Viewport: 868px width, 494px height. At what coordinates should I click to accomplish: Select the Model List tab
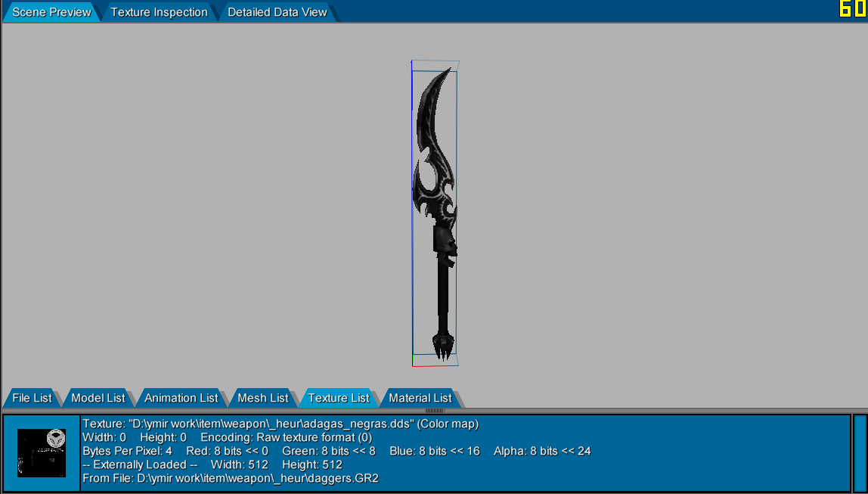[98, 398]
